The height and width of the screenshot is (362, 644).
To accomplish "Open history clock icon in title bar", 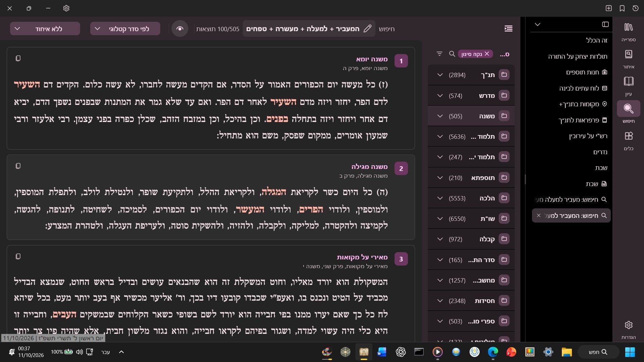I will (636, 8).
